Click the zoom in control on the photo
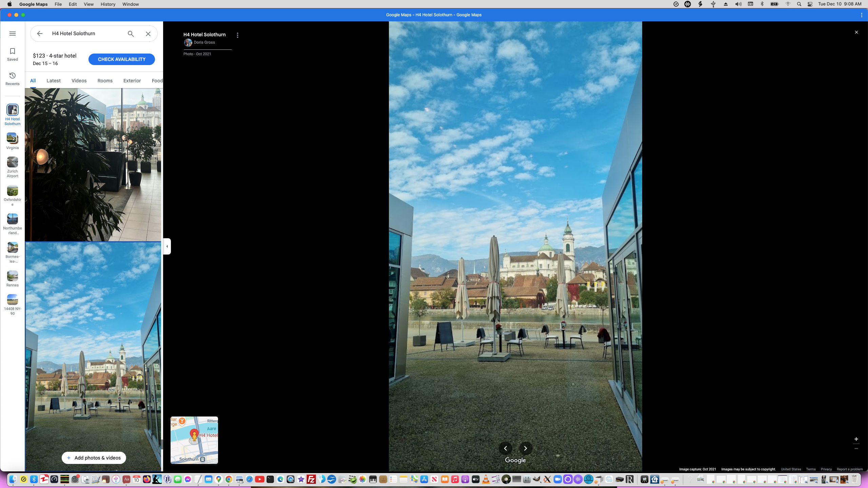 [x=856, y=439]
